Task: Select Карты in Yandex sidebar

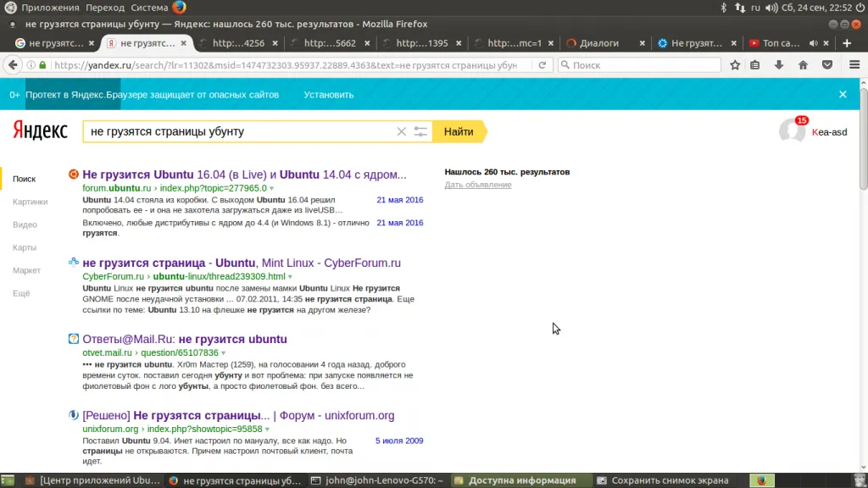Action: click(x=25, y=247)
